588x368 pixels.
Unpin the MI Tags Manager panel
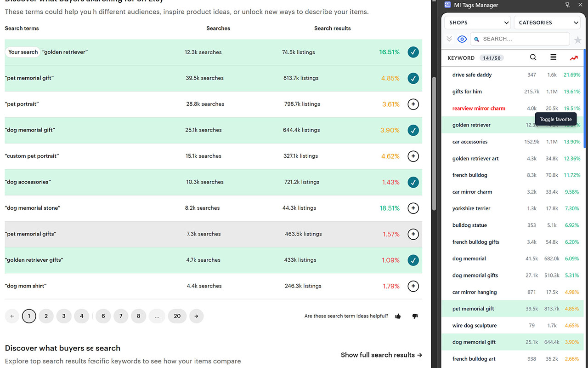[567, 5]
